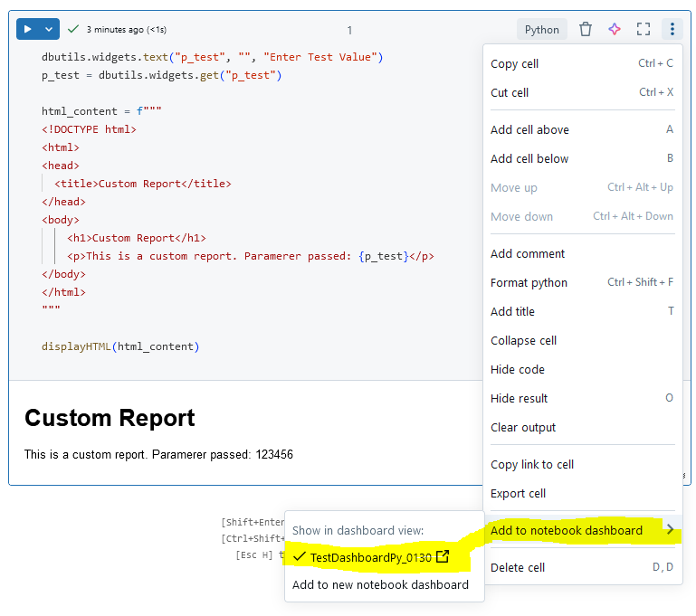
Task: Click inside code editor on displayHTML line
Action: [x=119, y=346]
